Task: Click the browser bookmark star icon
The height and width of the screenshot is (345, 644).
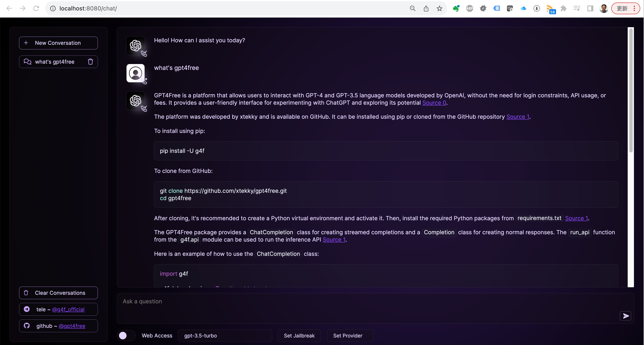Action: [439, 9]
